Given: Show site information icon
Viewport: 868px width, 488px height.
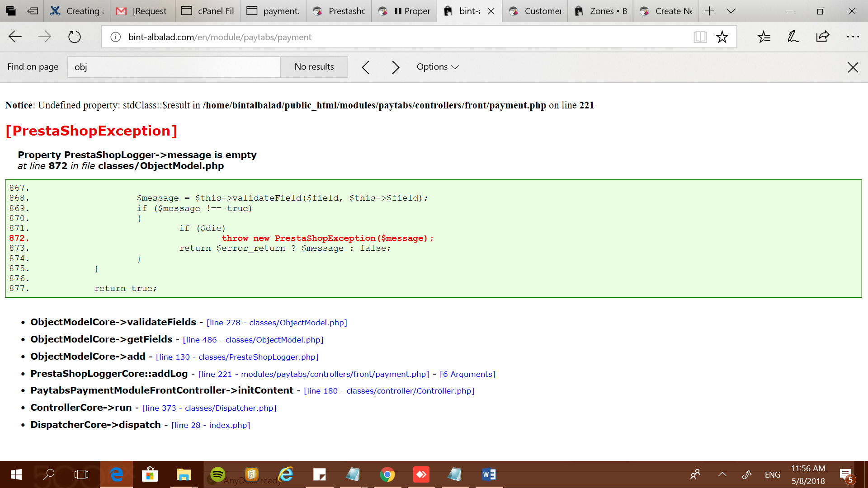Looking at the screenshot, I should click(x=116, y=37).
